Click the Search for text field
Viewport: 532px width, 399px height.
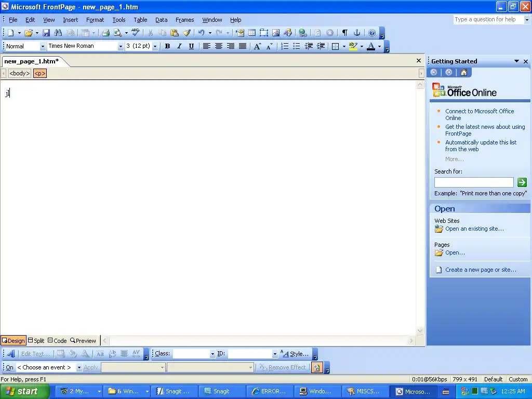click(474, 182)
